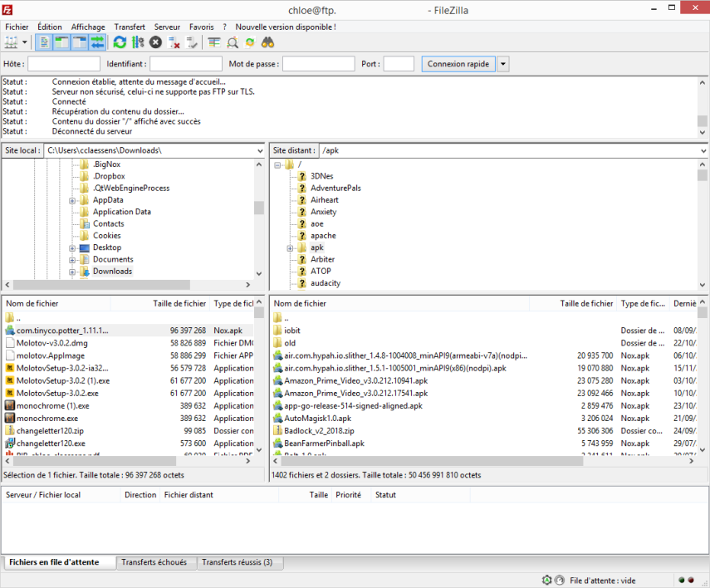Image resolution: width=710 pixels, height=588 pixels.
Task: Select Badlock_v2_2018.zip in remote file list
Action: [x=319, y=431]
